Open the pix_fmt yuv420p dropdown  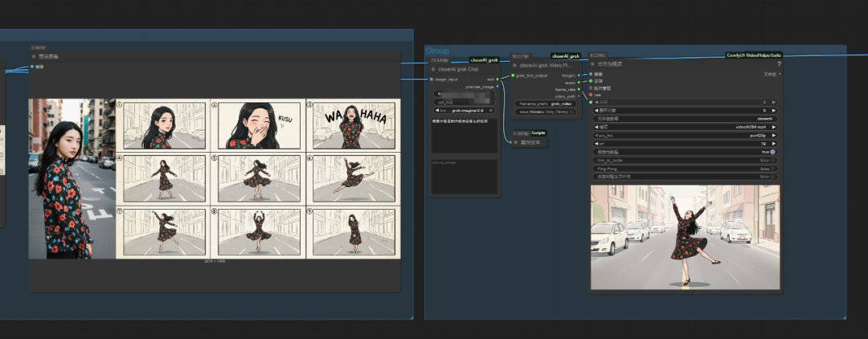685,135
